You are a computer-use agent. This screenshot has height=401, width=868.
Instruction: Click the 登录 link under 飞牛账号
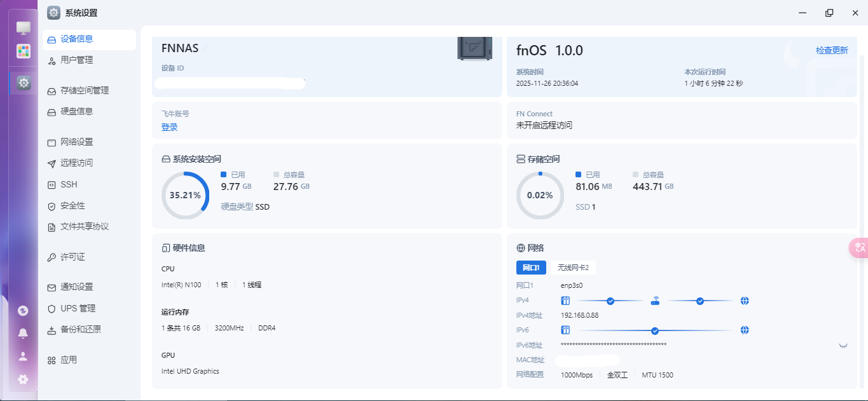point(170,127)
